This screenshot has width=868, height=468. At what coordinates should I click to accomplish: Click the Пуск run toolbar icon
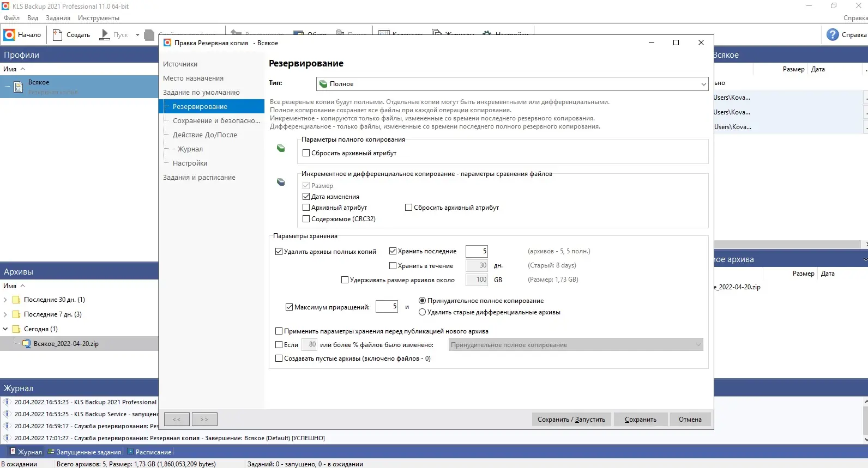pyautogui.click(x=105, y=35)
